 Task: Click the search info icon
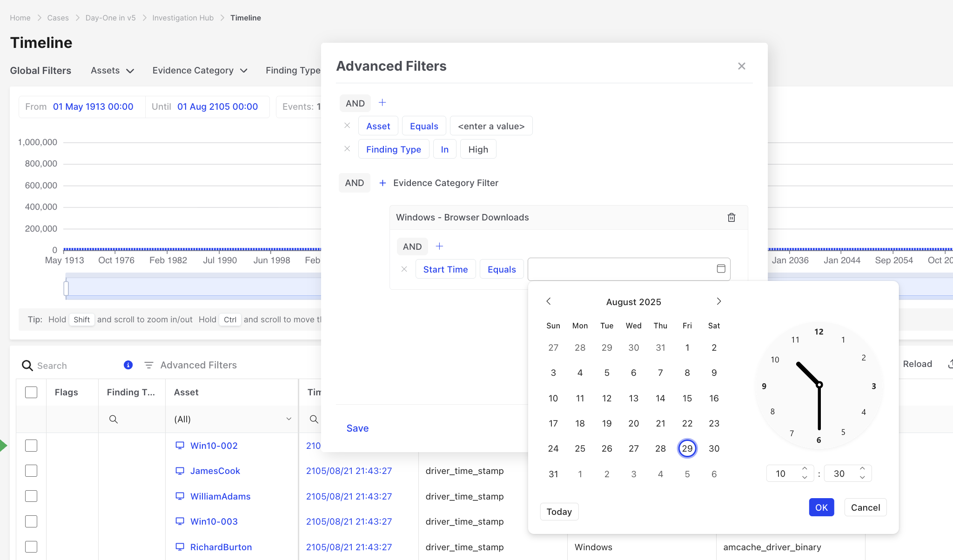pyautogui.click(x=128, y=365)
